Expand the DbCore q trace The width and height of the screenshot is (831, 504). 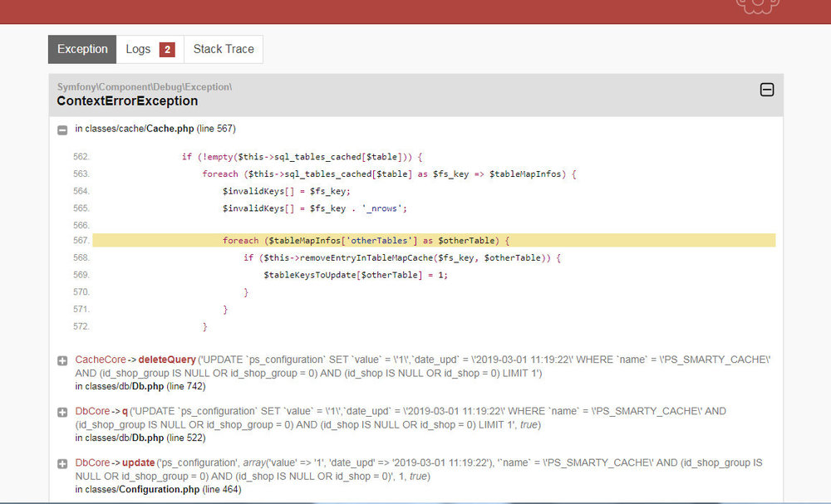pos(62,412)
